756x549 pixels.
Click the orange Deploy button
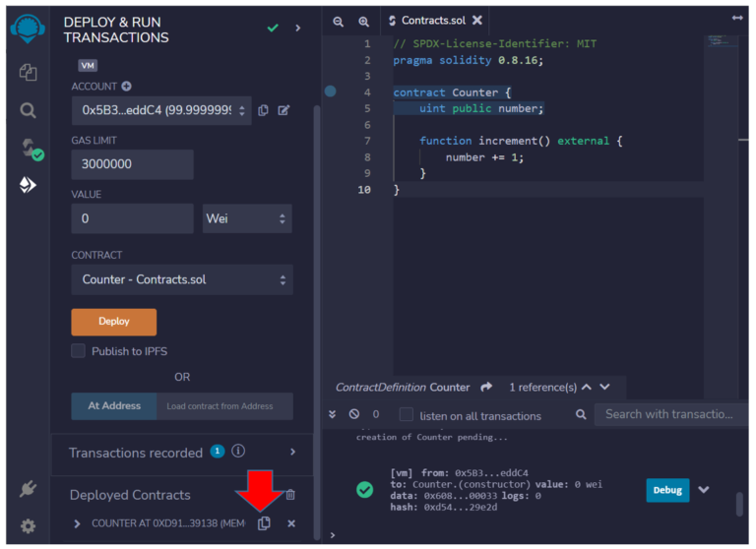[113, 322]
